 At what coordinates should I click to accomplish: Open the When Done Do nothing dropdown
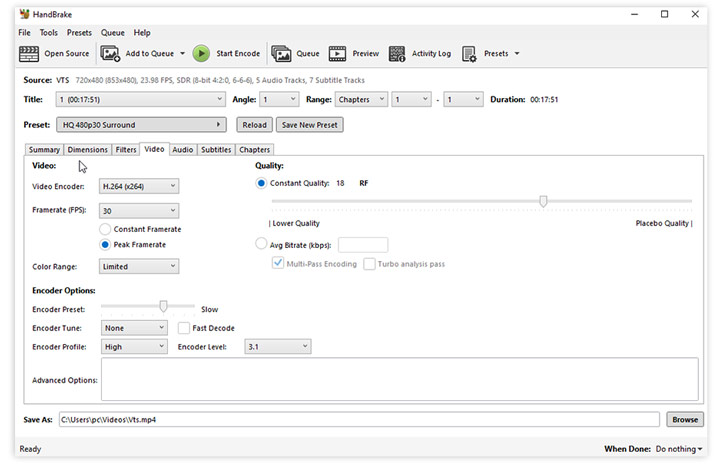pos(679,449)
